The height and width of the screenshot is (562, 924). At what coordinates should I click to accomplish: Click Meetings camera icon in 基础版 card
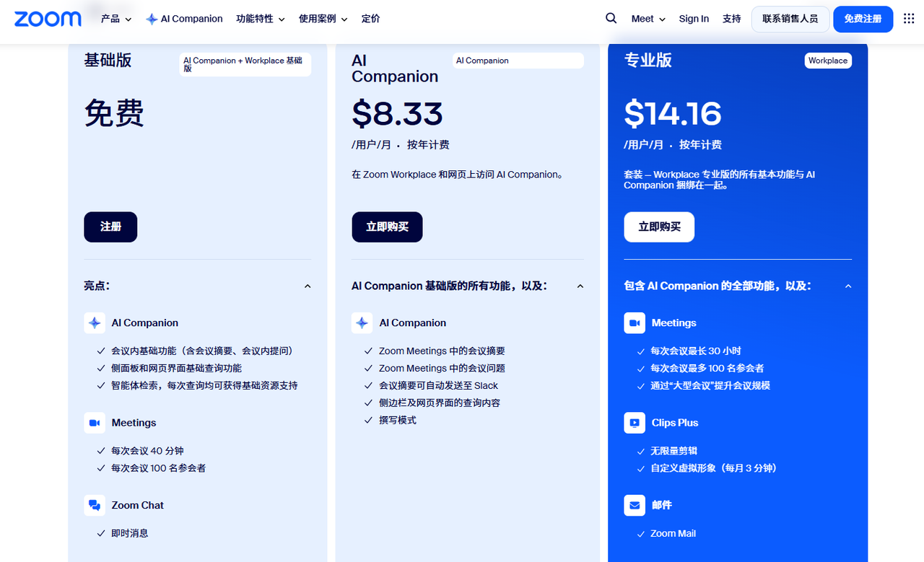pos(95,423)
